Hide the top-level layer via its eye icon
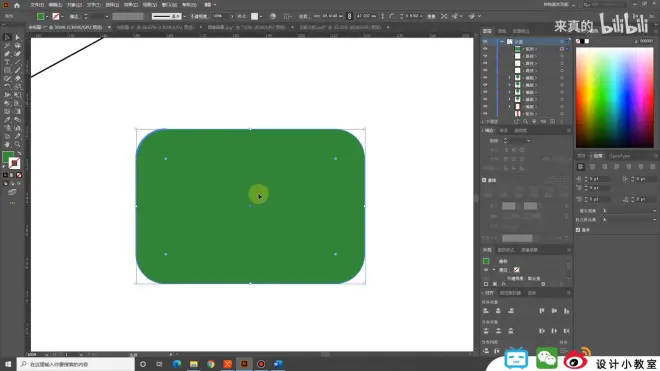Image resolution: width=660 pixels, height=371 pixels. 485,42
